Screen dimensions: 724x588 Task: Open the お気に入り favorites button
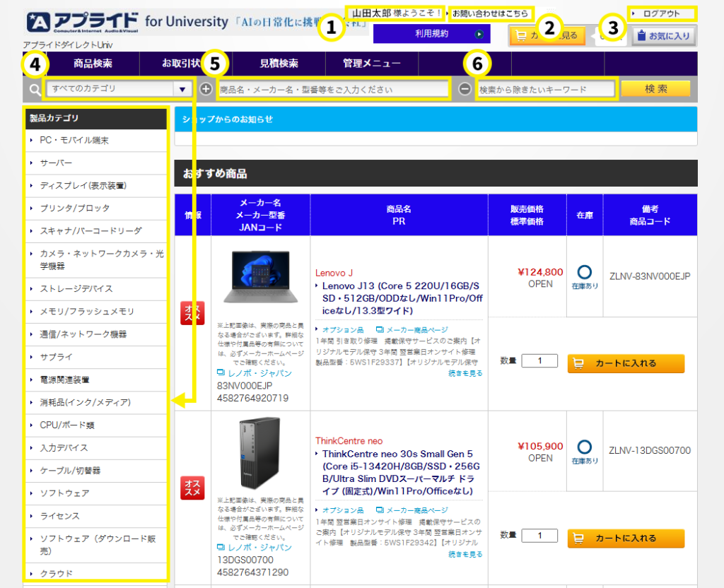click(662, 35)
